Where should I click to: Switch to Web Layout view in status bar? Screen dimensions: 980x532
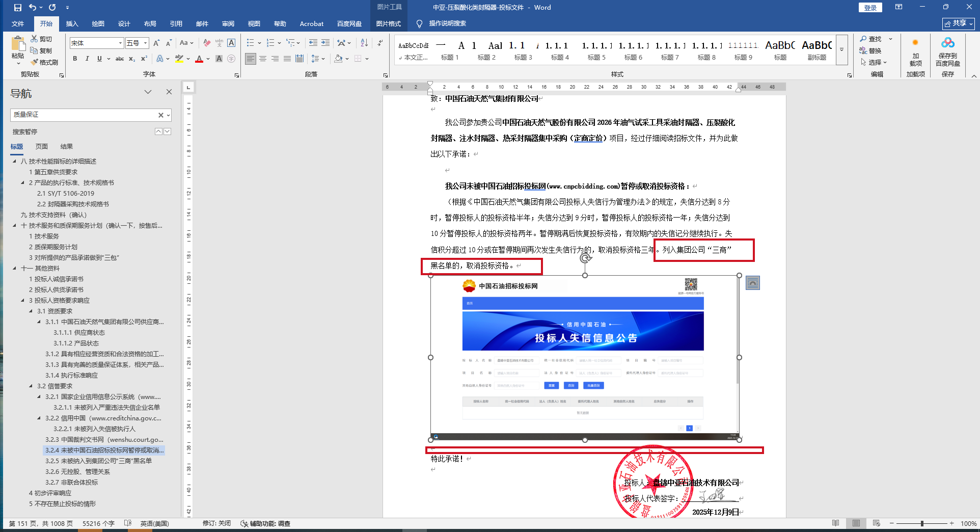[x=877, y=523]
